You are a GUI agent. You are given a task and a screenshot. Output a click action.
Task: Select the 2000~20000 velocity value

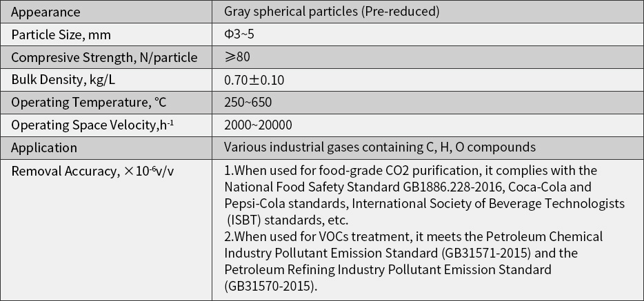(258, 125)
